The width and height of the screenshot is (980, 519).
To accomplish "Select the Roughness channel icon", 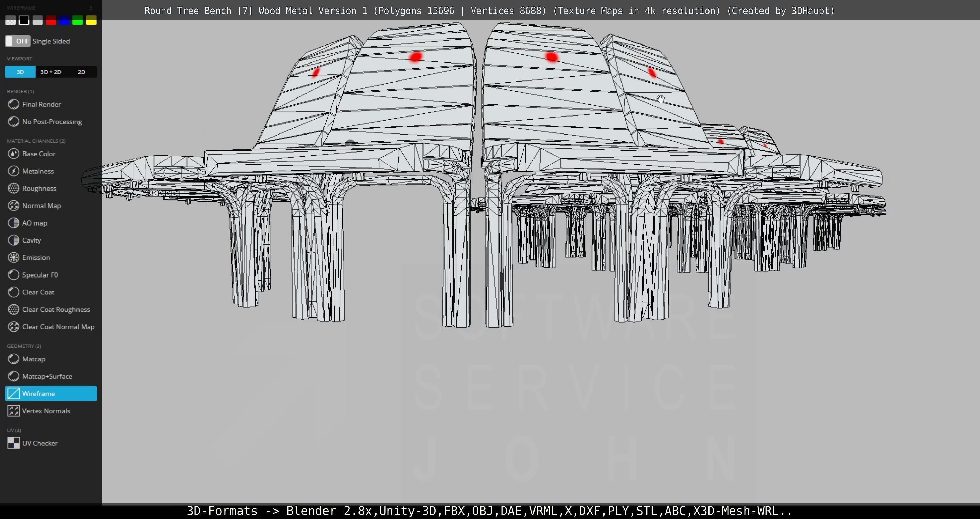I will coord(14,188).
